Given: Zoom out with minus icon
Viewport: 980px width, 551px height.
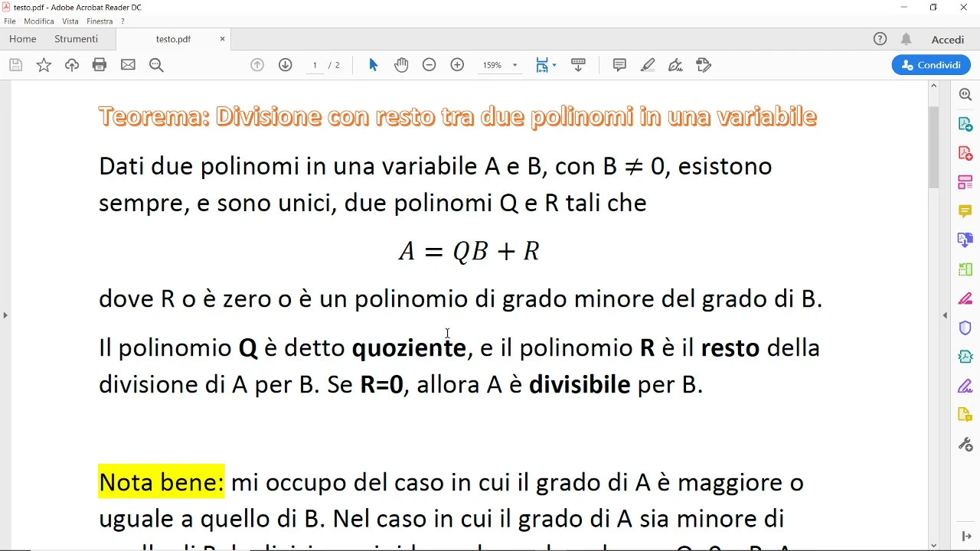Looking at the screenshot, I should click(430, 65).
